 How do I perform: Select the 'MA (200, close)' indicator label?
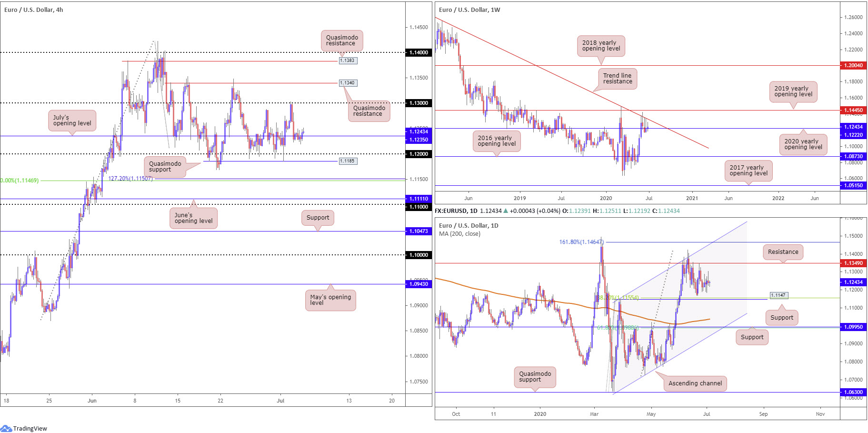click(x=459, y=233)
